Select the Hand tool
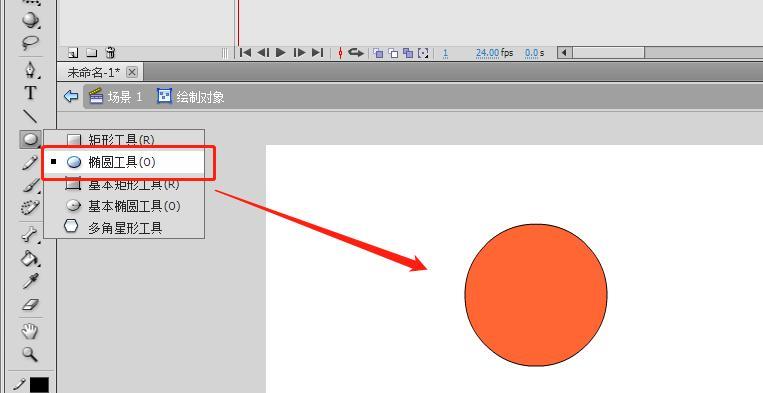Screen dimensions: 763x393 click(30, 332)
